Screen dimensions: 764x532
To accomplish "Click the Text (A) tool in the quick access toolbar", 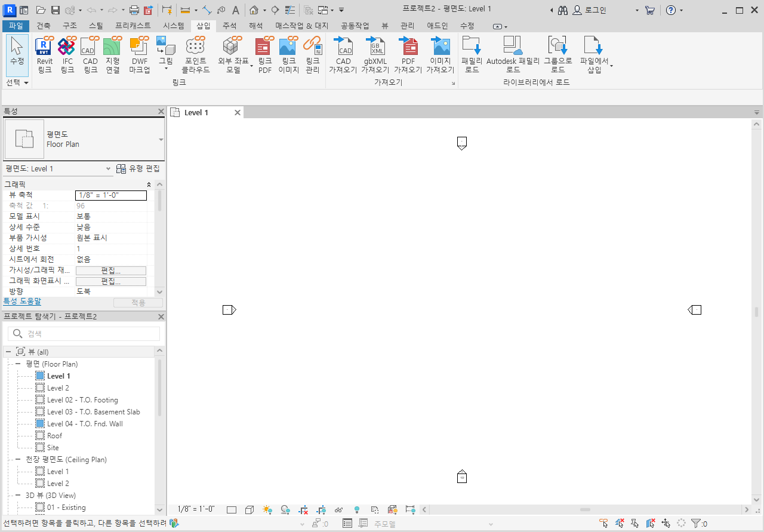I will (x=236, y=10).
